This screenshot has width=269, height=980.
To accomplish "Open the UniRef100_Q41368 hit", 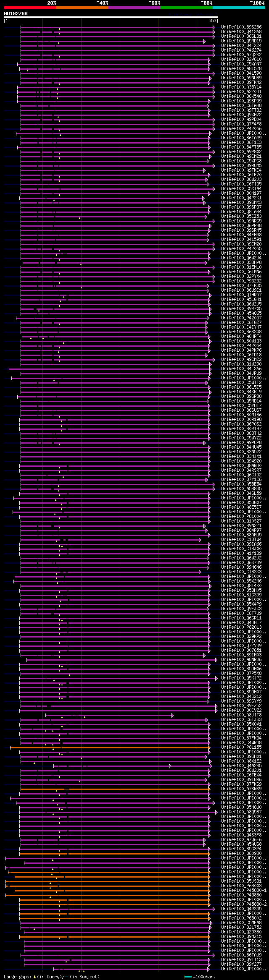I will coord(241,32).
